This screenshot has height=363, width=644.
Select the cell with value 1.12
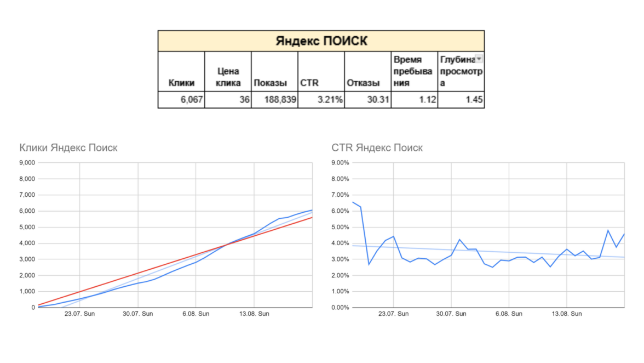[415, 100]
